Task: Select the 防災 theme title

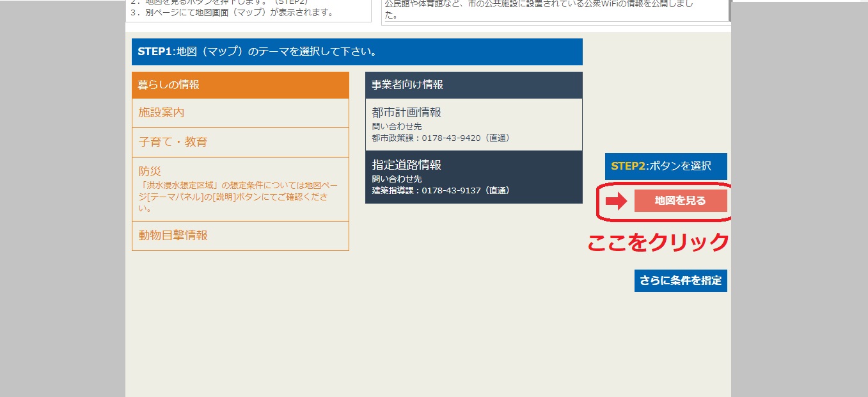Action: coord(150,172)
